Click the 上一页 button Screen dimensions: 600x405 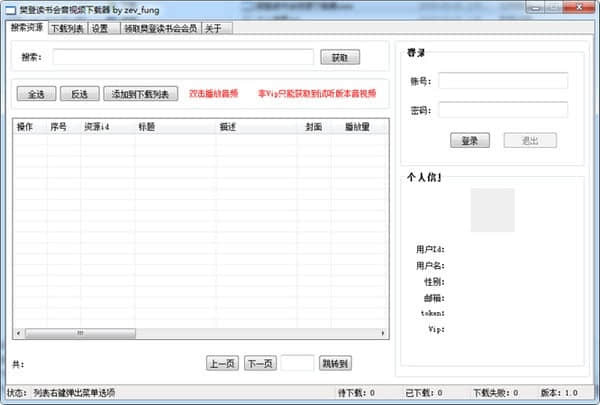pyautogui.click(x=222, y=363)
